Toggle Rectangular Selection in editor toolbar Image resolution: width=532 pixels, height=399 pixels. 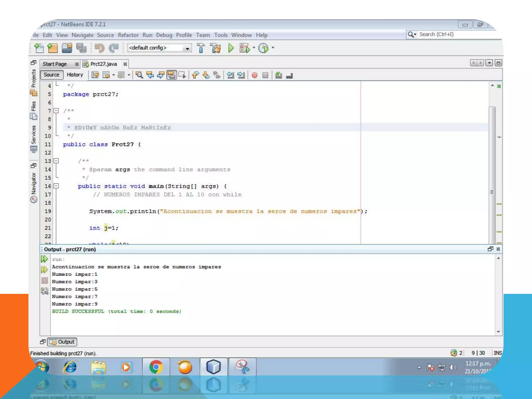(182, 75)
